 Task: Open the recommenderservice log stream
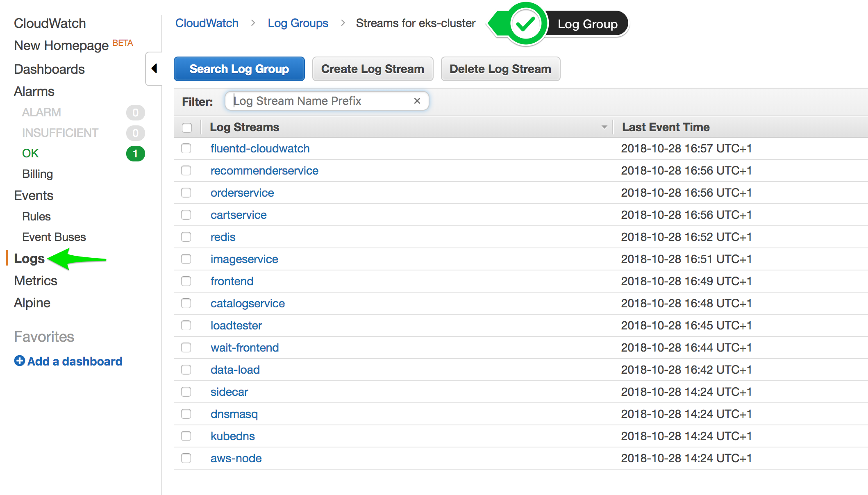pos(264,170)
